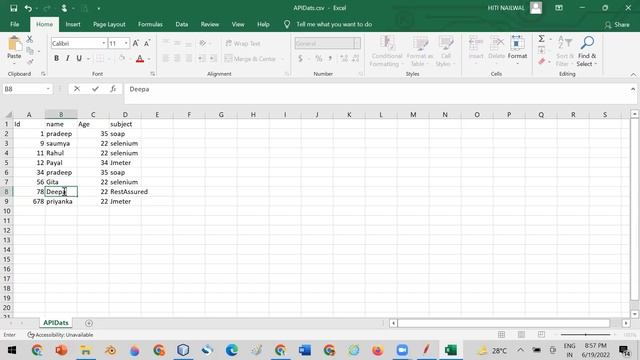Screen dimensions: 640x360
Task: Switch to Page Break Preview icon
Action: click(x=541, y=335)
